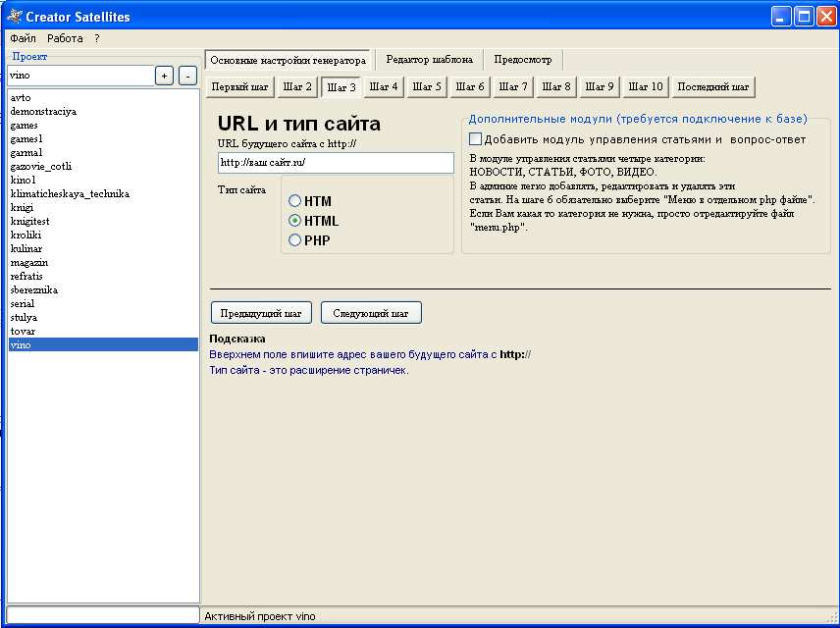Select the games1 project
The height and width of the screenshot is (628, 840).
pos(103,138)
